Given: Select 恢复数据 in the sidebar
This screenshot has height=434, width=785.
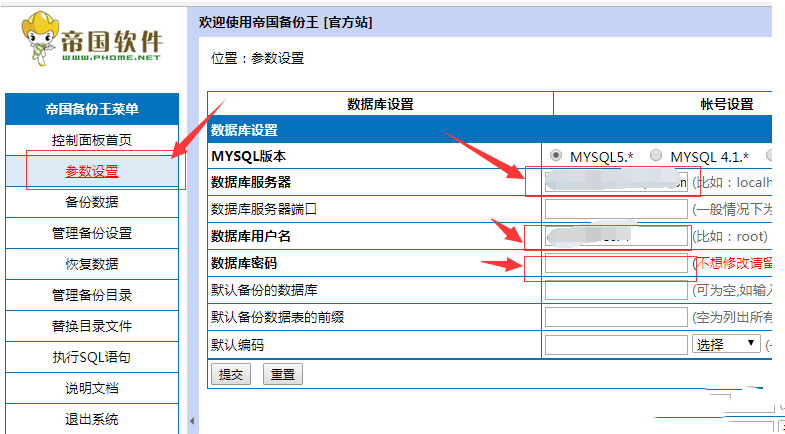Looking at the screenshot, I should (x=92, y=264).
